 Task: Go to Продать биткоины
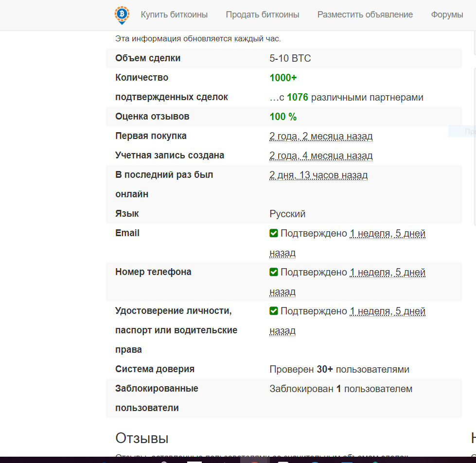[262, 15]
